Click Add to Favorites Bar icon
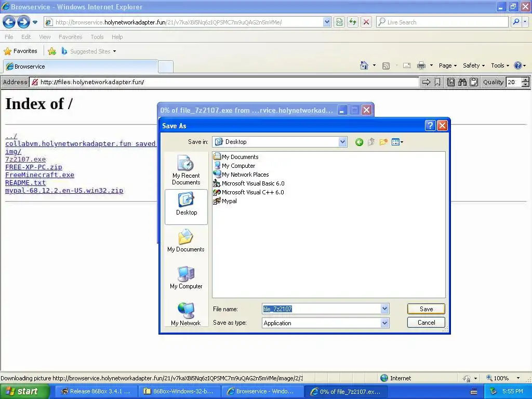 click(x=52, y=51)
